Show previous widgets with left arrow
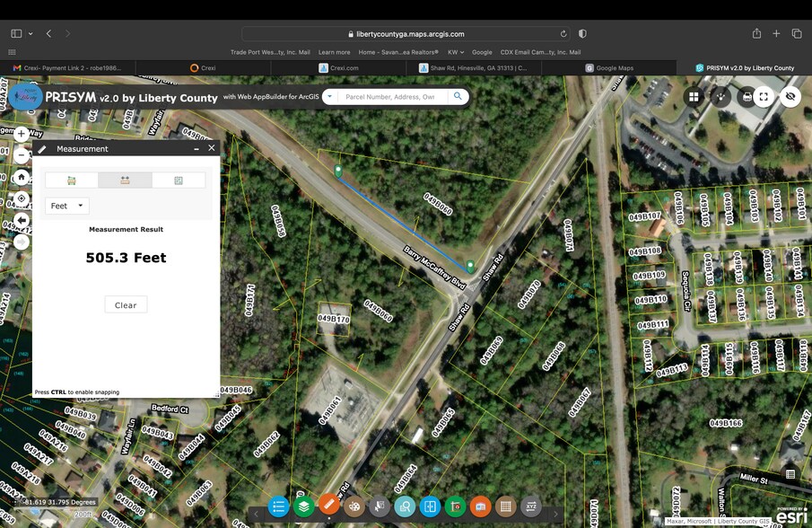 (x=256, y=514)
